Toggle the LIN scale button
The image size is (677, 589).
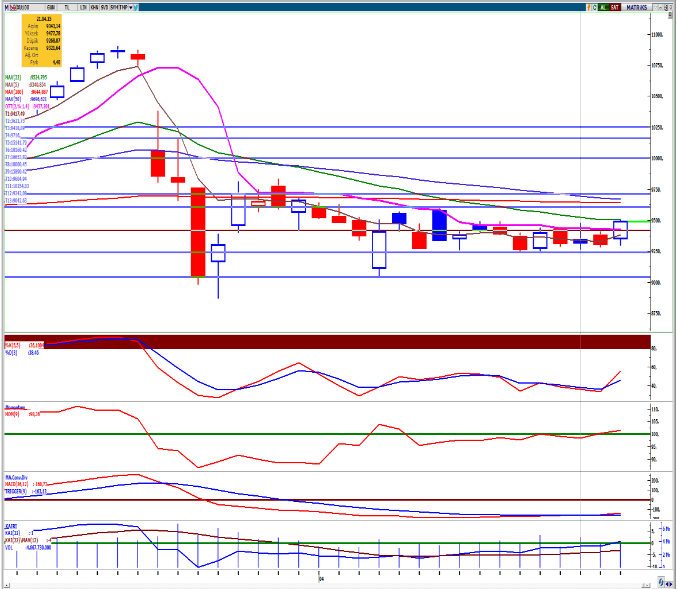83,7
